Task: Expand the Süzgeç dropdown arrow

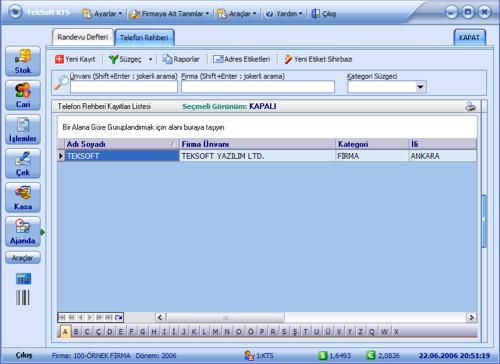Action: [x=150, y=59]
